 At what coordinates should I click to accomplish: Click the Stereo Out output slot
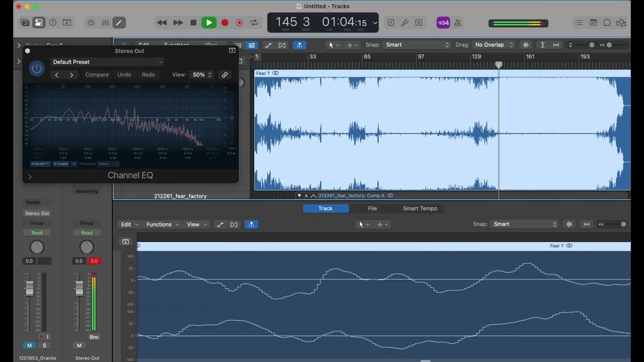click(x=37, y=213)
